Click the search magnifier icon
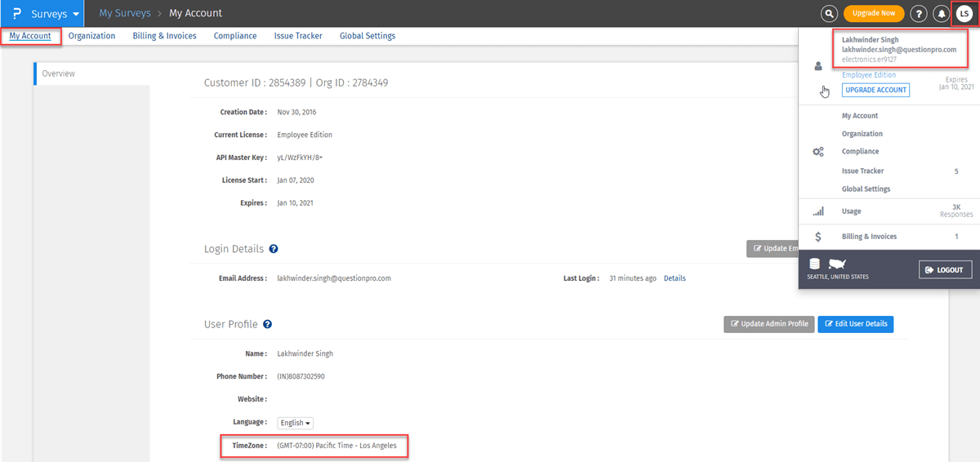The image size is (980, 462). click(x=830, y=14)
